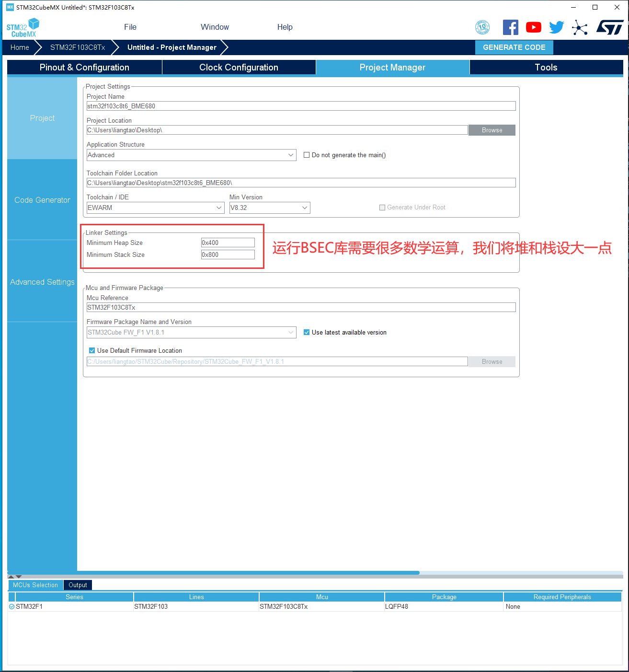Open the Toolchain / IDE dropdown
Image resolution: width=629 pixels, height=672 pixels.
pyautogui.click(x=219, y=208)
